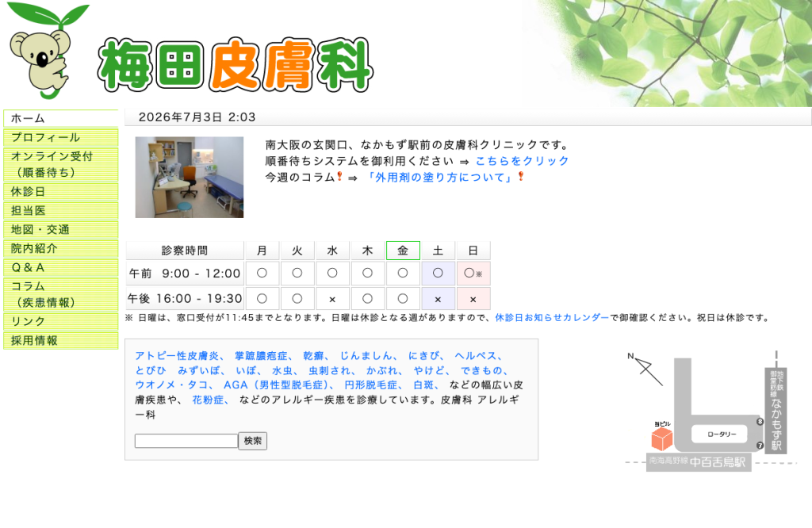
Task: Click the 午前 9:00 - 12:00 row label
Action: 185,274
